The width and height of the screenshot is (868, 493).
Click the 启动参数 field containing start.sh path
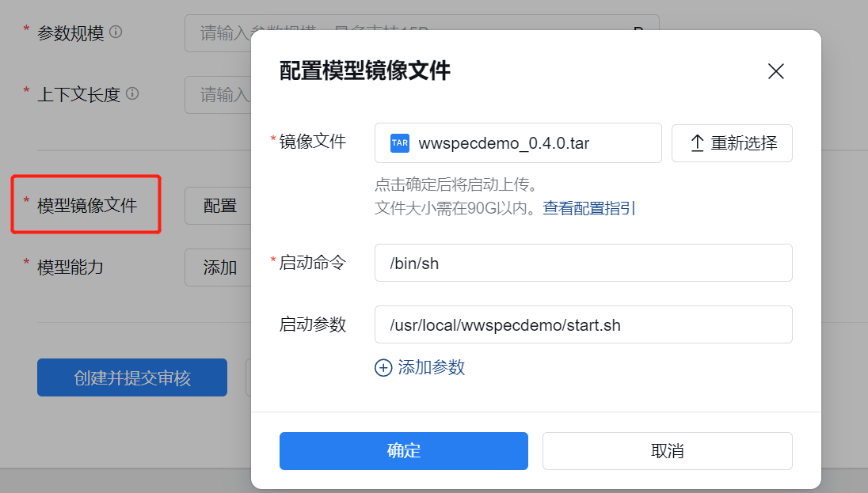[583, 324]
